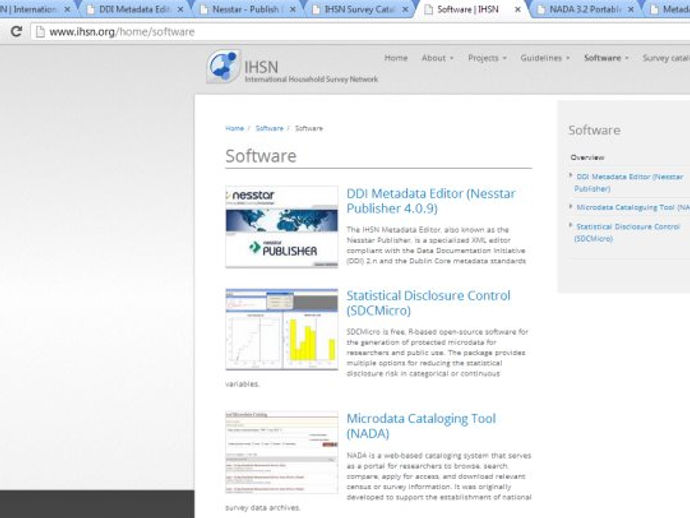Image resolution: width=690 pixels, height=518 pixels.
Task: Switch to the NADA 3.2 Portable tab
Action: (585, 9)
